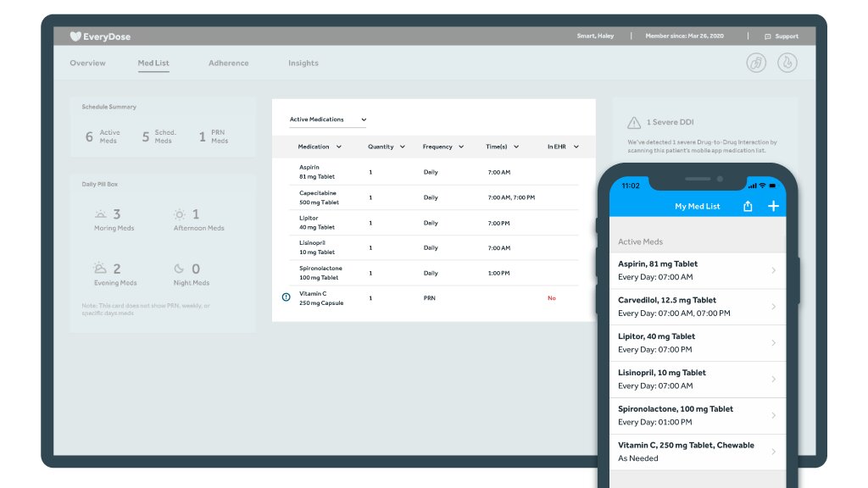The height and width of the screenshot is (488, 868).
Task: Click the 5 Sched. Meds count
Action: [159, 136]
